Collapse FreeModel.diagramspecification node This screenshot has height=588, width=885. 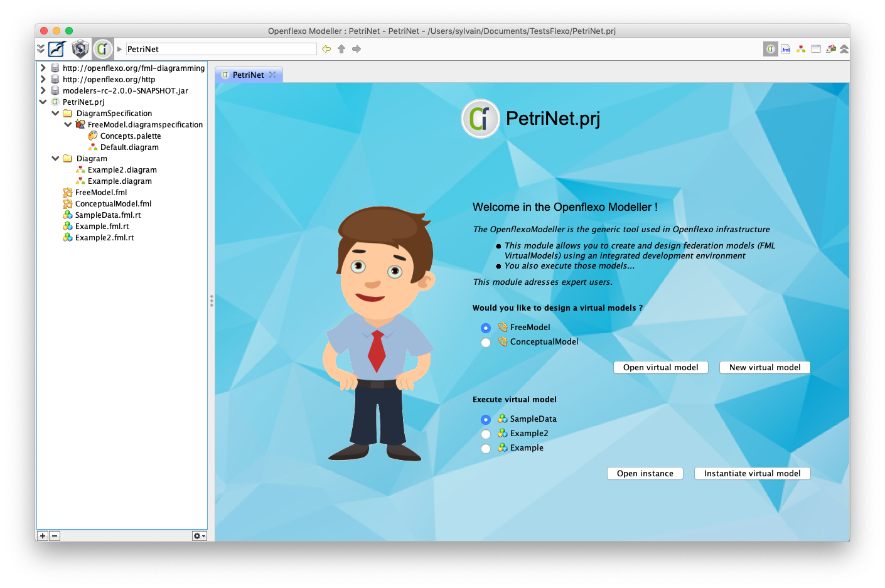click(68, 124)
